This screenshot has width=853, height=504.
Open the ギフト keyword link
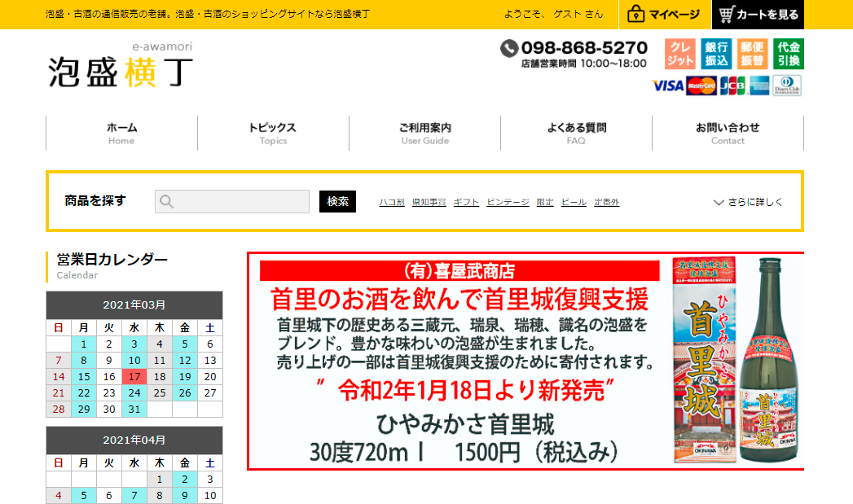[466, 202]
